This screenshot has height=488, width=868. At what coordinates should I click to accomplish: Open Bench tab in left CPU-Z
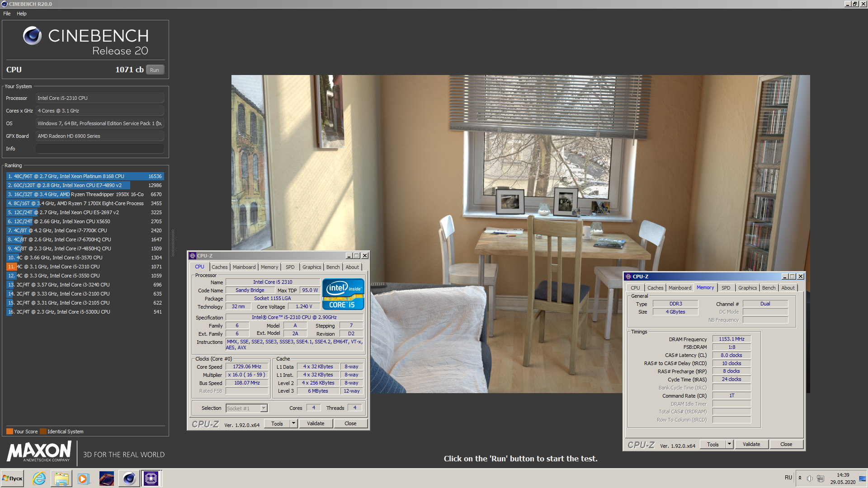click(333, 267)
